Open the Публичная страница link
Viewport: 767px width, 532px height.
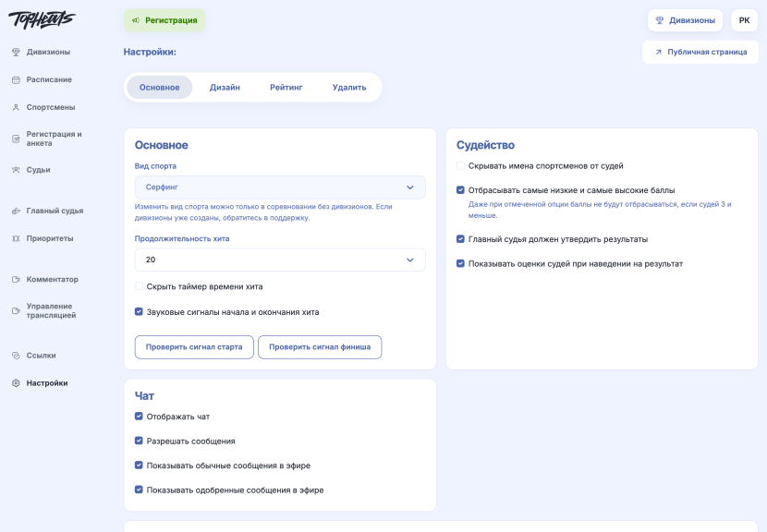(700, 53)
